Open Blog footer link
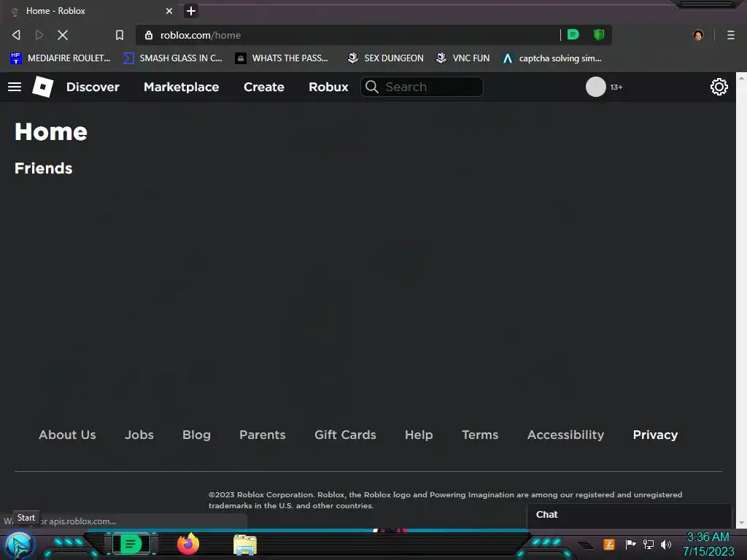Screen dimensions: 747x560 tap(196, 435)
